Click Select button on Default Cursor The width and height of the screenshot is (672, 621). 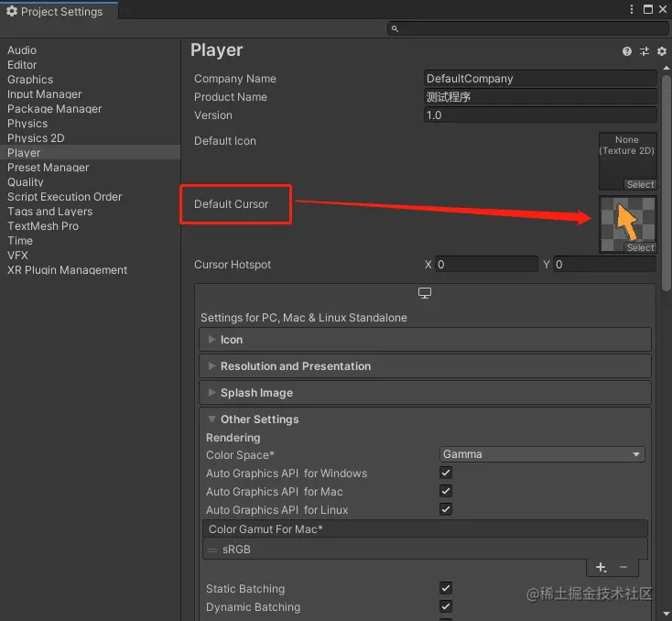click(640, 247)
